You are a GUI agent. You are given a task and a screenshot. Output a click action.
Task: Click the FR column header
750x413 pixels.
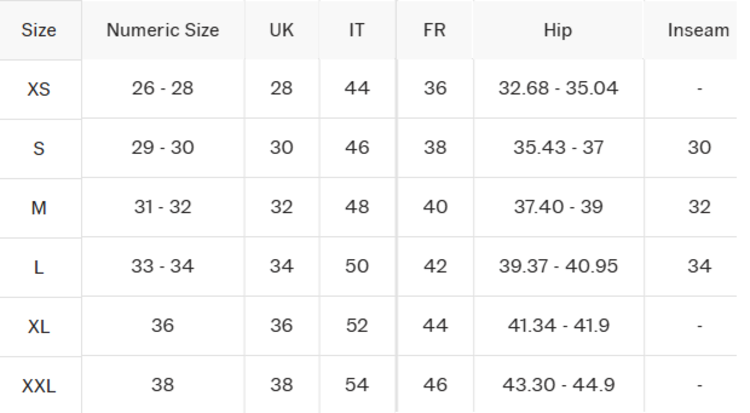click(x=435, y=30)
